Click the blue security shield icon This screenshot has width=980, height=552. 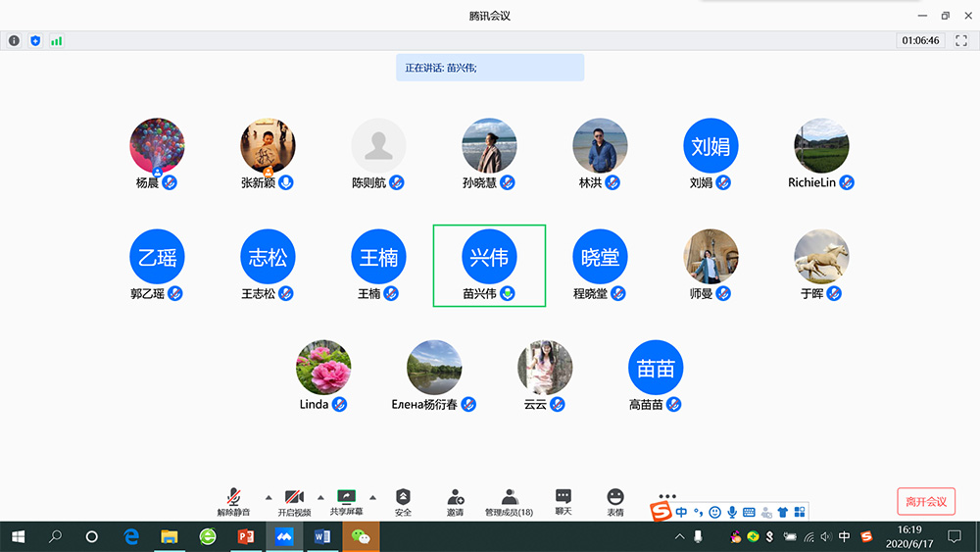tap(35, 41)
